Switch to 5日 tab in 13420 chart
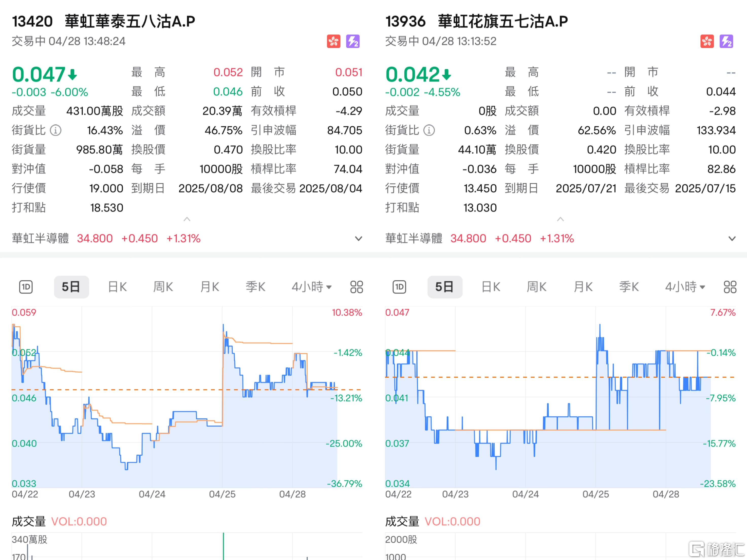The height and width of the screenshot is (560, 747). point(71,287)
